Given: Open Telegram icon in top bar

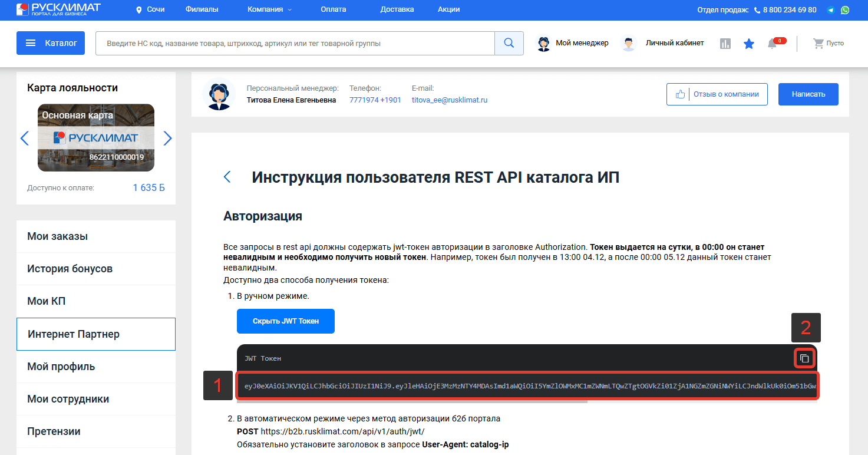Looking at the screenshot, I should click(x=831, y=10).
